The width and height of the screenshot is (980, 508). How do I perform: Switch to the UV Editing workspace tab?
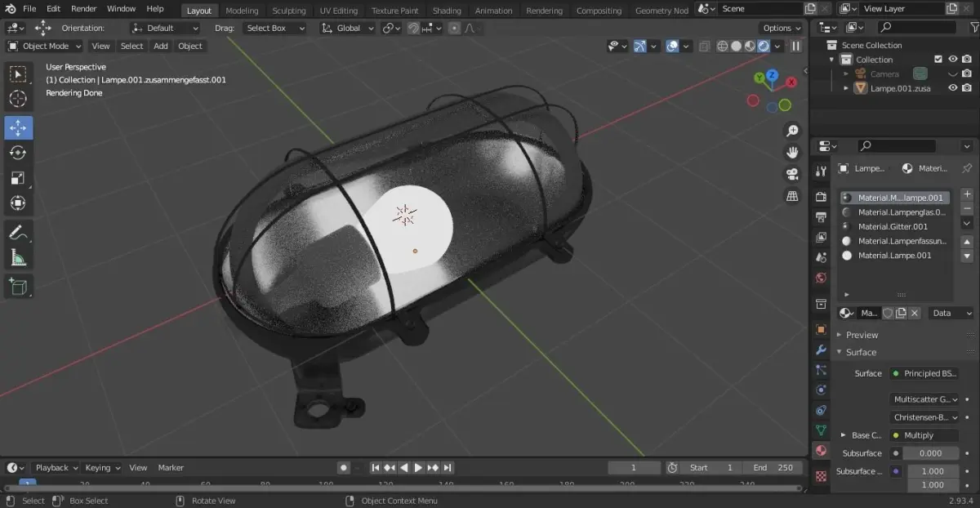[339, 11]
